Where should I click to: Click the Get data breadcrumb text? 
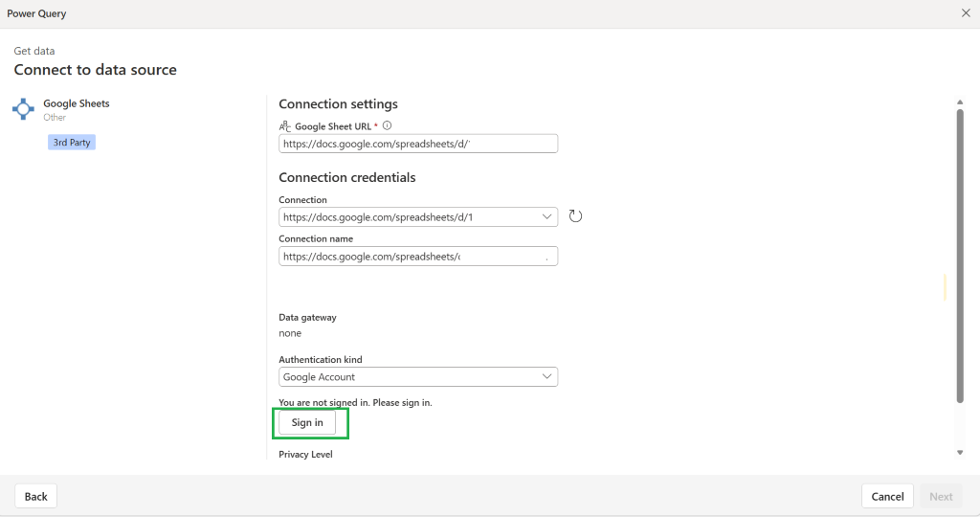34,51
